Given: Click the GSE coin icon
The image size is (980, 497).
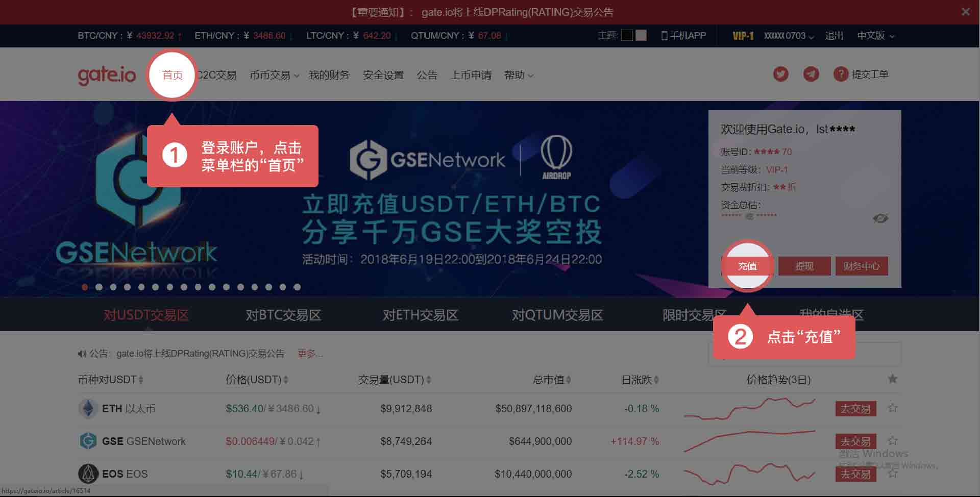Looking at the screenshot, I should [88, 441].
